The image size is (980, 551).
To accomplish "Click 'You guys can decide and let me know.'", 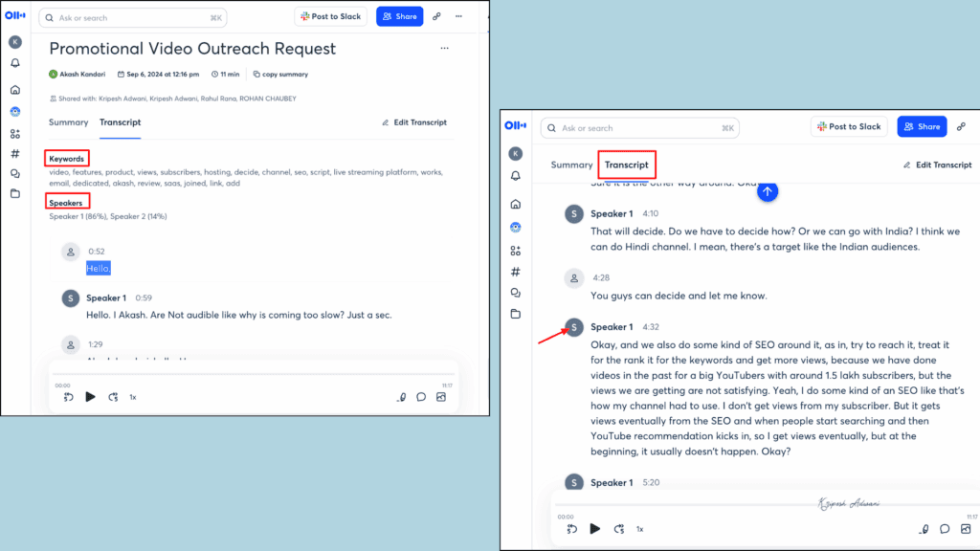I will pyautogui.click(x=679, y=297).
